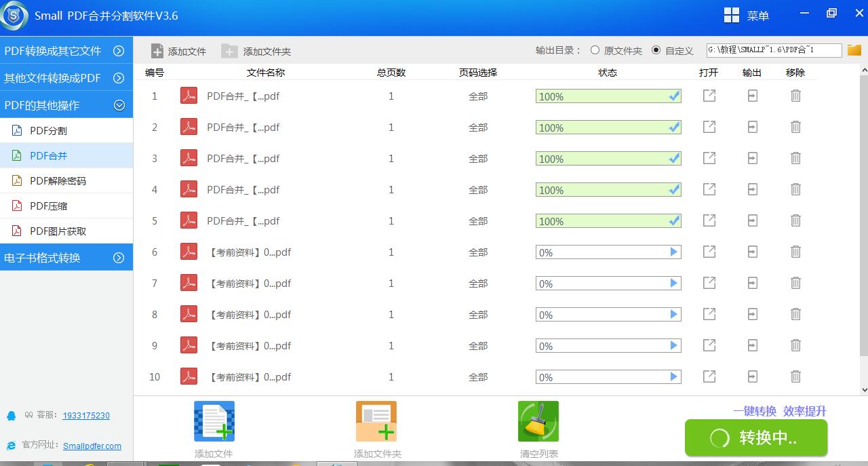The width and height of the screenshot is (868, 466).
Task: Browse output folder with yellow folder icon
Action: (x=854, y=50)
